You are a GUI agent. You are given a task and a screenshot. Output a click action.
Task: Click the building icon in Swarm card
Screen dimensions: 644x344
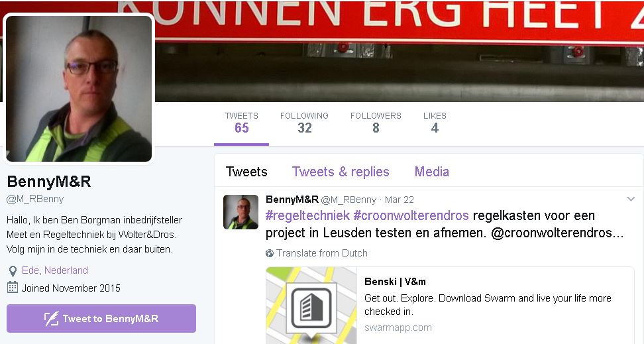click(312, 308)
